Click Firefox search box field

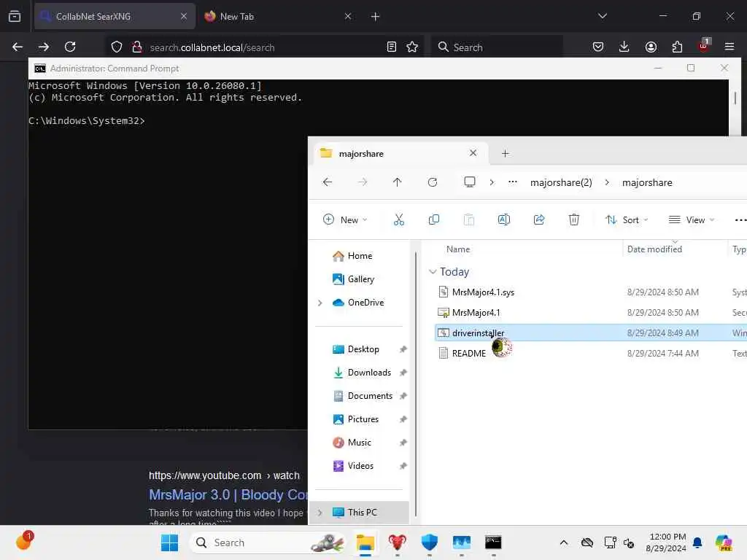pyautogui.click(x=497, y=47)
